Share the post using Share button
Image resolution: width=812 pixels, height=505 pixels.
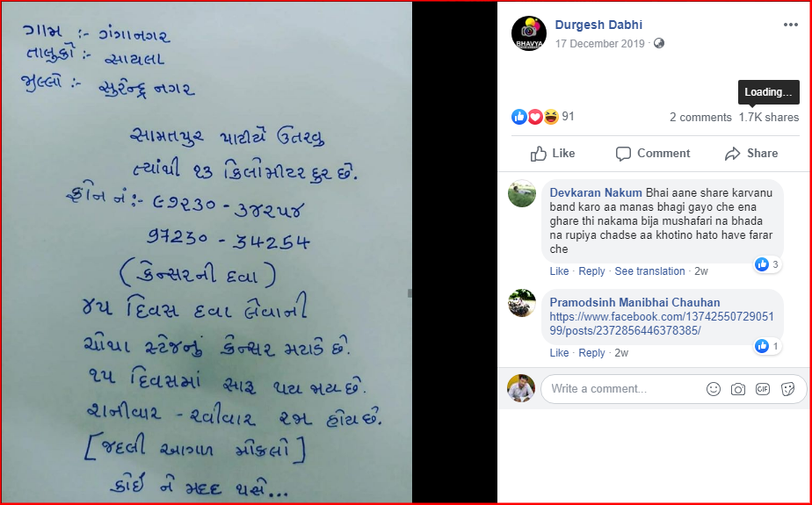point(750,153)
